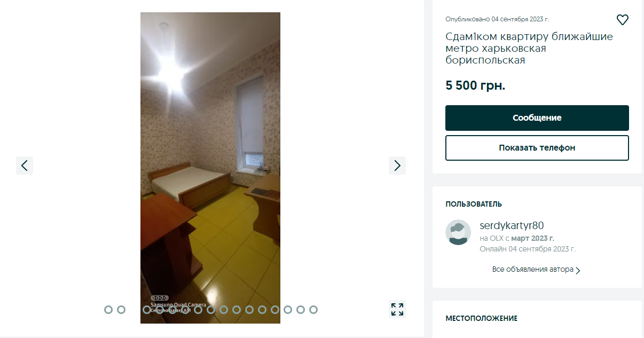Image resolution: width=644 pixels, height=338 pixels.
Task: Open Все объявления автора link
Action: click(x=532, y=270)
